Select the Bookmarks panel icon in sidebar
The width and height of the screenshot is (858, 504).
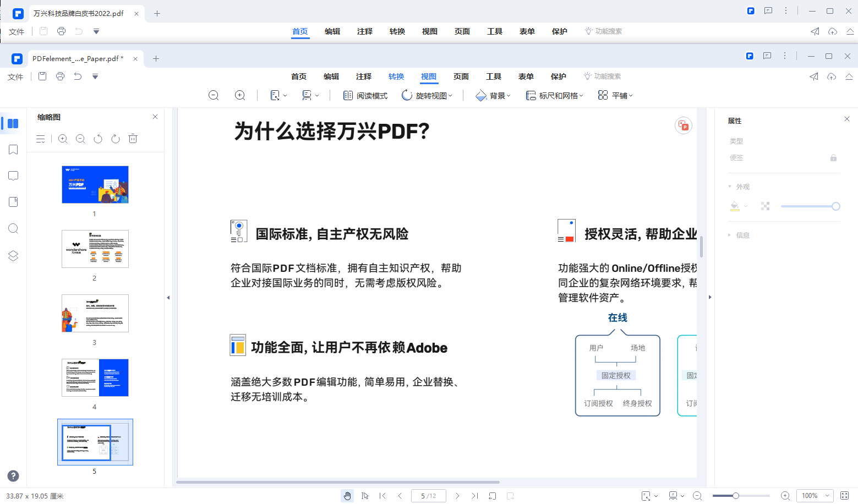[13, 150]
